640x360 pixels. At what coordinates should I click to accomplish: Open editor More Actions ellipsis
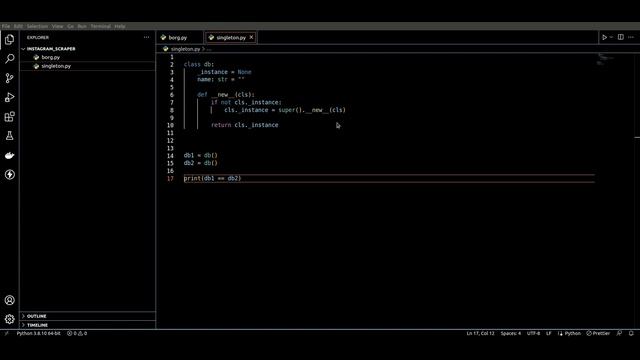pos(631,37)
